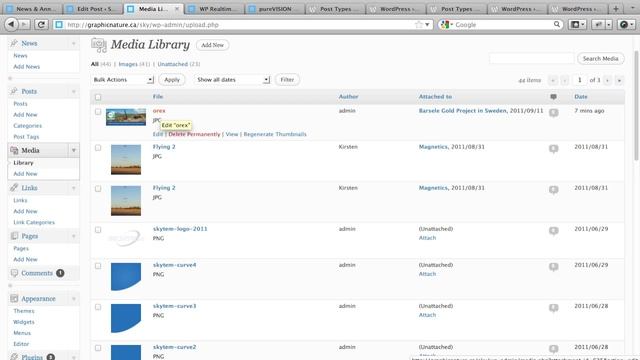The image size is (640, 360).
Task: Check the checkbox for orex file
Action: 98,111
